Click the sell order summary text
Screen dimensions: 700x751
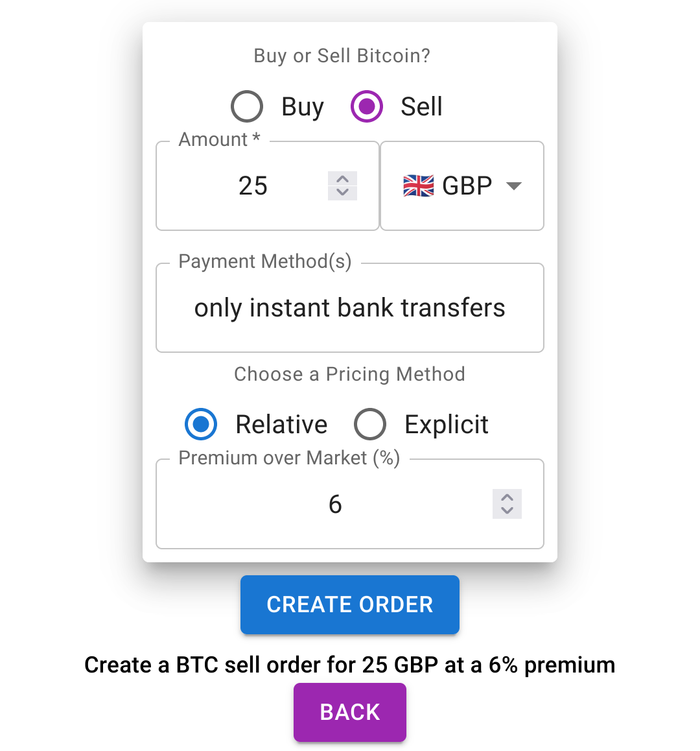point(349,665)
